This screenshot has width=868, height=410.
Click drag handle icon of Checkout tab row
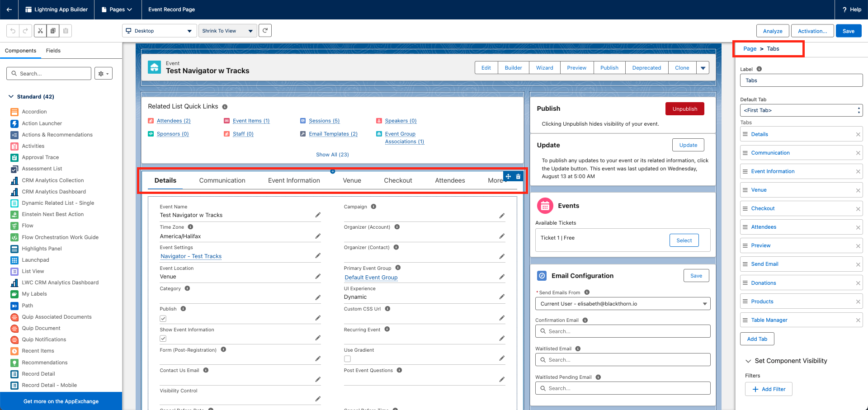click(x=745, y=208)
